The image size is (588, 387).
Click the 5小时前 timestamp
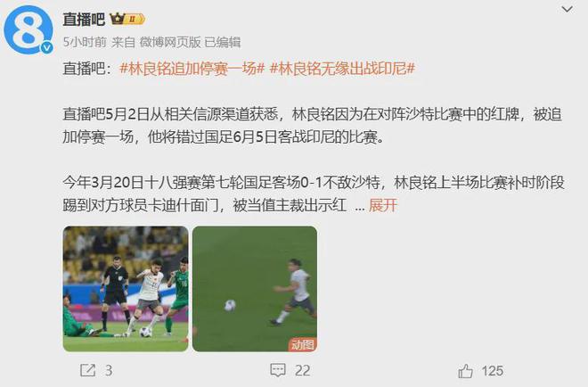(85, 42)
